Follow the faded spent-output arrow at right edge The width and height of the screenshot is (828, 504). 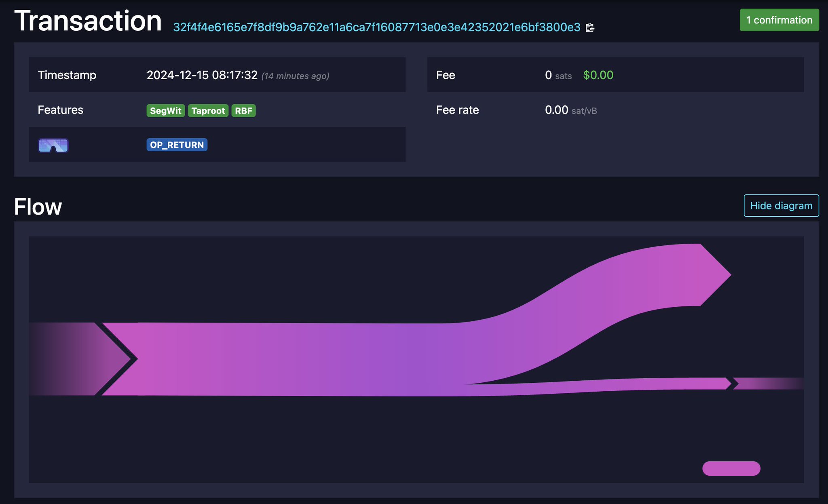pos(768,383)
